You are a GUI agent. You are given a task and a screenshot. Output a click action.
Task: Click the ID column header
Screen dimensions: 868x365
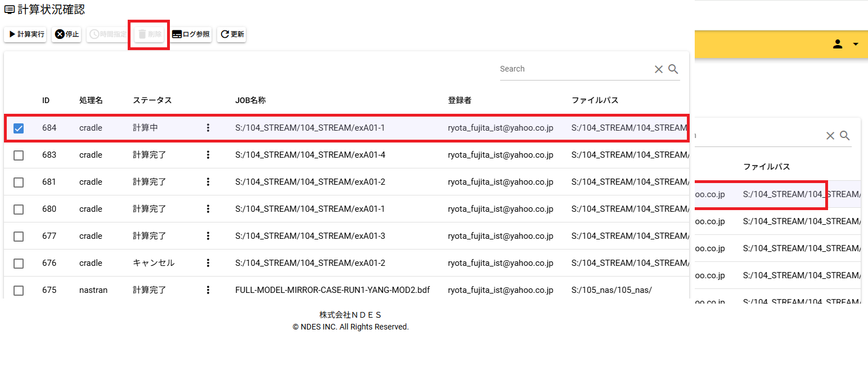(46, 100)
